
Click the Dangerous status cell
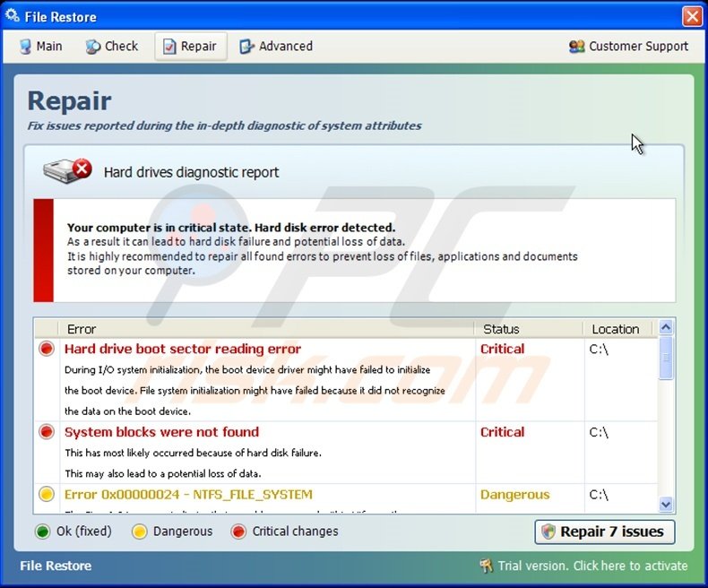pyautogui.click(x=514, y=495)
